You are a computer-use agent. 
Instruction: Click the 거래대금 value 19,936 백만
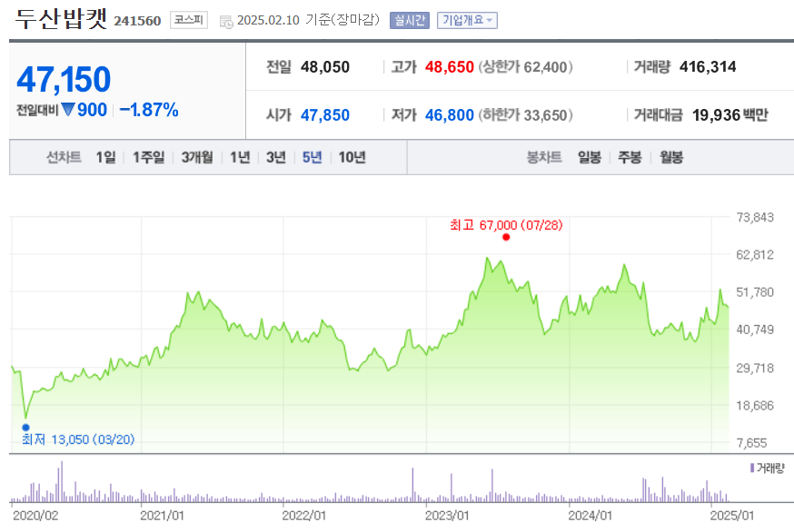[x=729, y=115]
